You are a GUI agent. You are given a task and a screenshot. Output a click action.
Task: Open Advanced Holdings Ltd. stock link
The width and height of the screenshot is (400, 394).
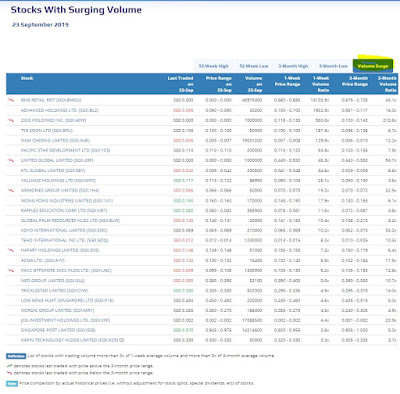(x=60, y=110)
